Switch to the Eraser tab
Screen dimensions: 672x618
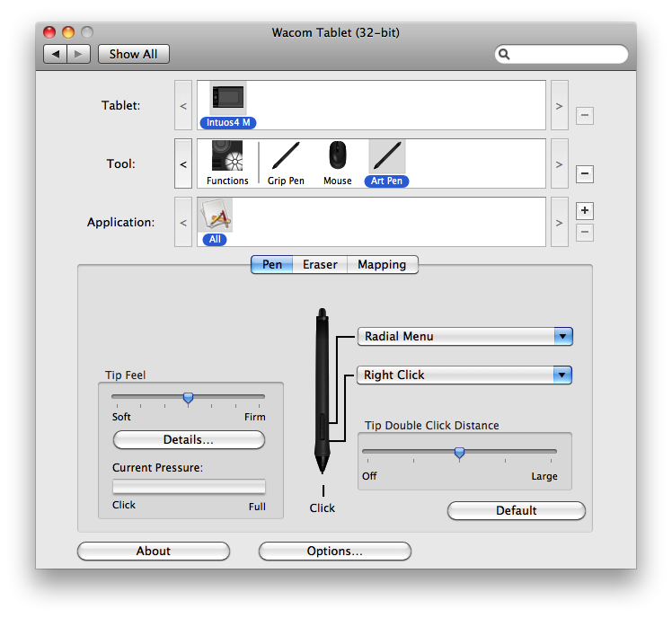coord(320,264)
